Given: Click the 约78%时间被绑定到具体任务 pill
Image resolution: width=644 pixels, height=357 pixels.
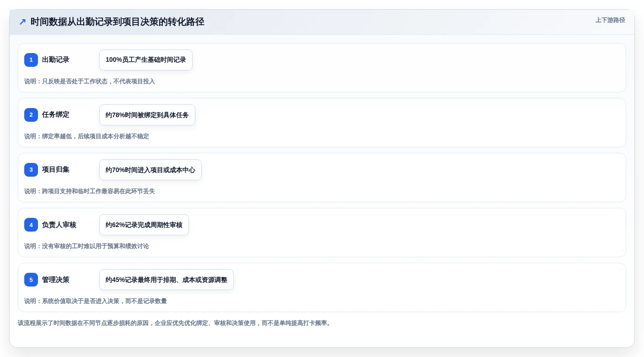Looking at the screenshot, I should 147,115.
